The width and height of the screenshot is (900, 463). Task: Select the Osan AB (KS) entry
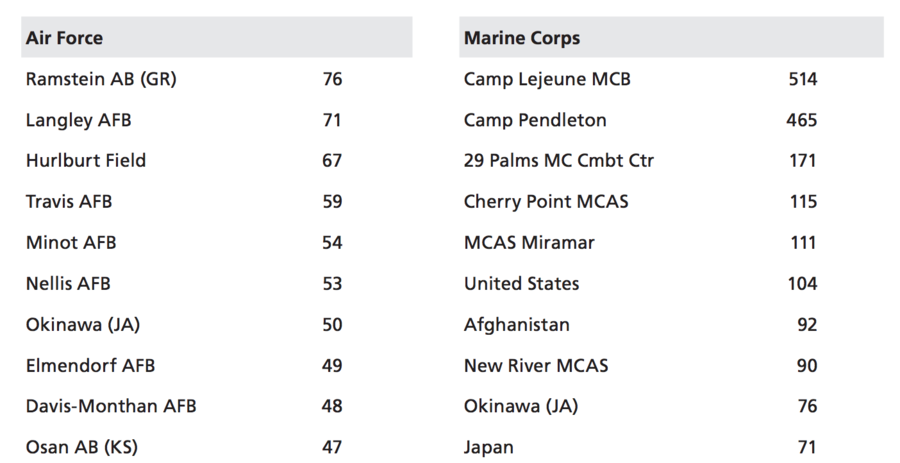(x=82, y=447)
